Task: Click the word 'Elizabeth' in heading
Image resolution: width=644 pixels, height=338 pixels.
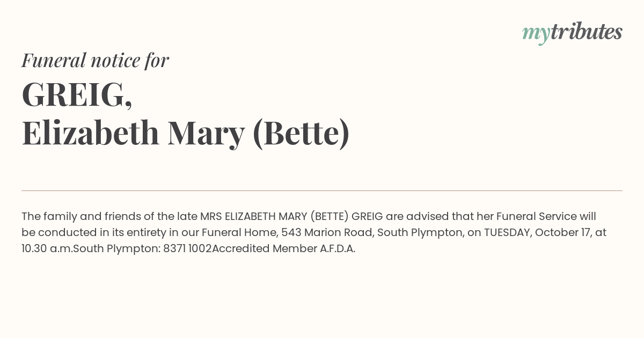Action: (x=91, y=133)
